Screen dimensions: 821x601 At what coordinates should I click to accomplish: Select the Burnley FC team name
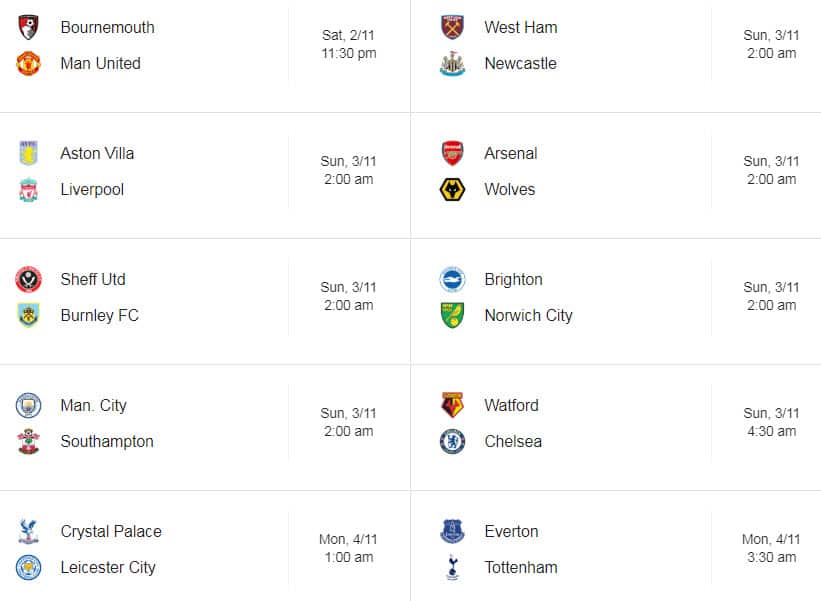pyautogui.click(x=99, y=315)
